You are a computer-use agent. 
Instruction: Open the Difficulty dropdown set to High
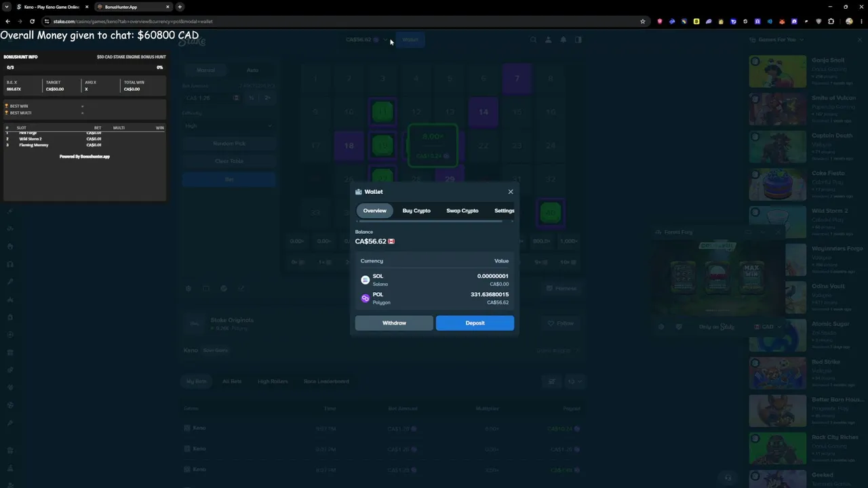pos(229,125)
